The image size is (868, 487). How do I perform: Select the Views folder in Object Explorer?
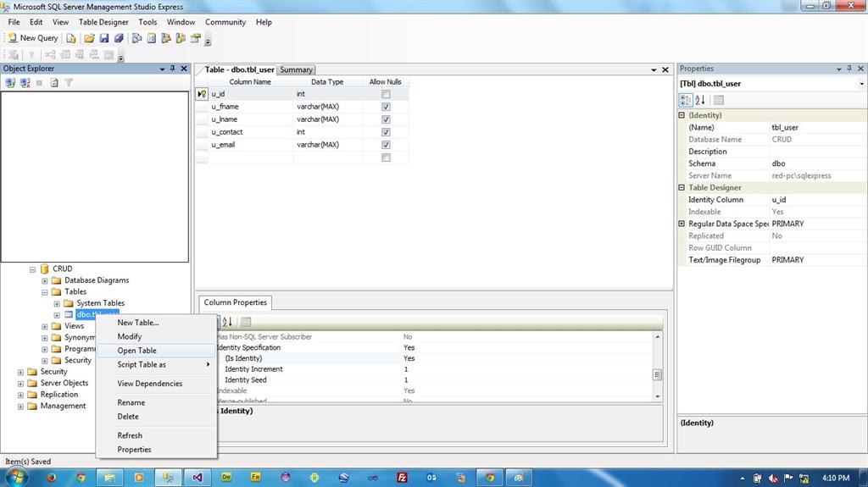75,326
